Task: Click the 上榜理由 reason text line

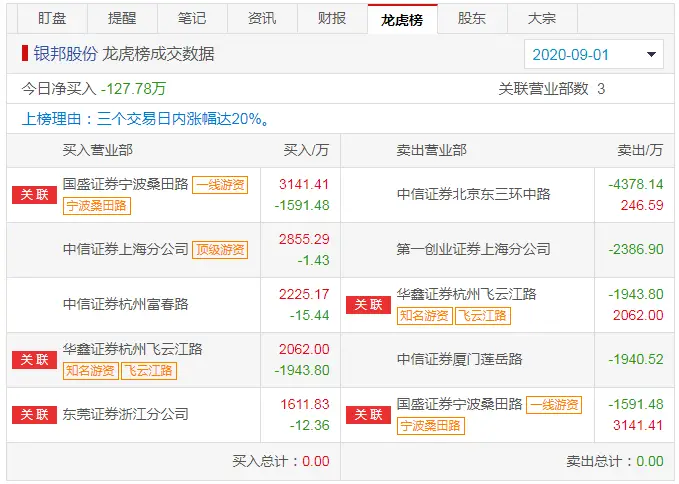Action: 146,119
